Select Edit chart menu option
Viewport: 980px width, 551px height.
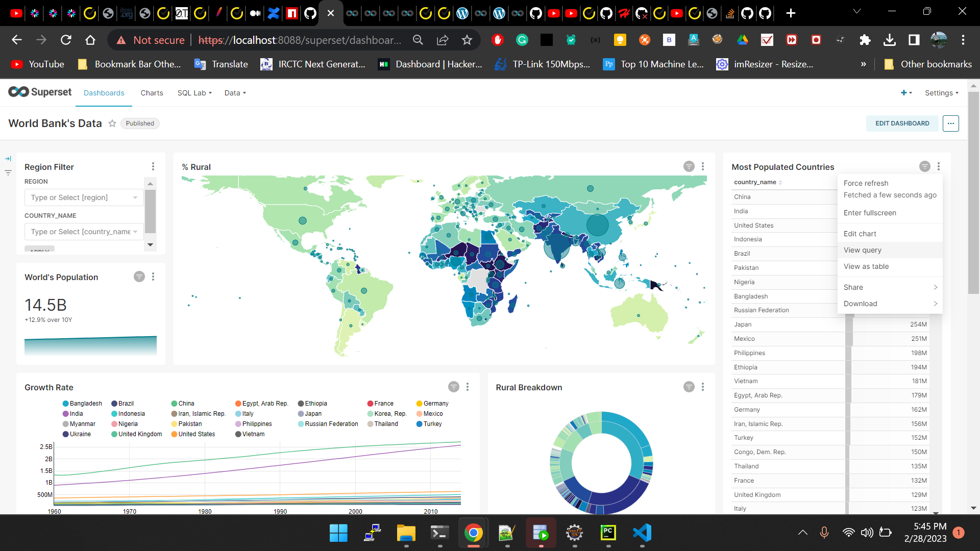click(890, 234)
